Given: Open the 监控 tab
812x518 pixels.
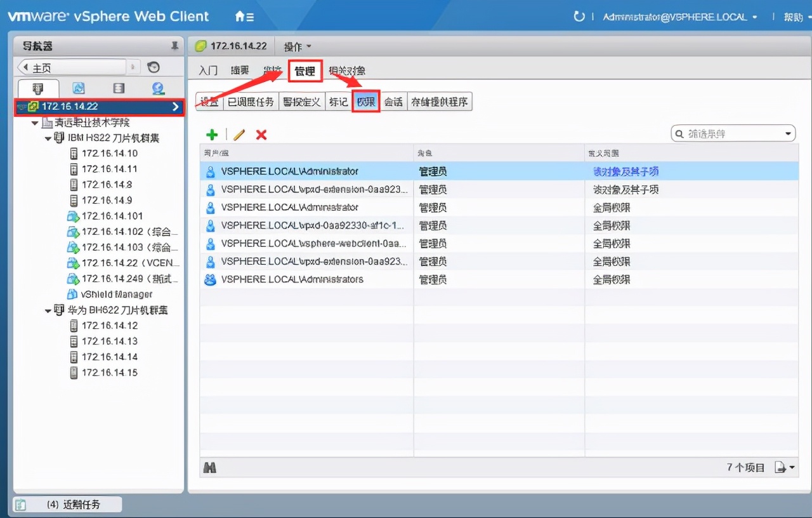Looking at the screenshot, I should 272,71.
